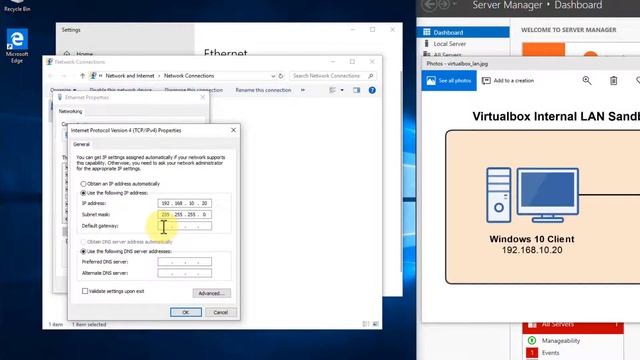
Task: Click Disable this network device
Action: [x=120, y=90]
